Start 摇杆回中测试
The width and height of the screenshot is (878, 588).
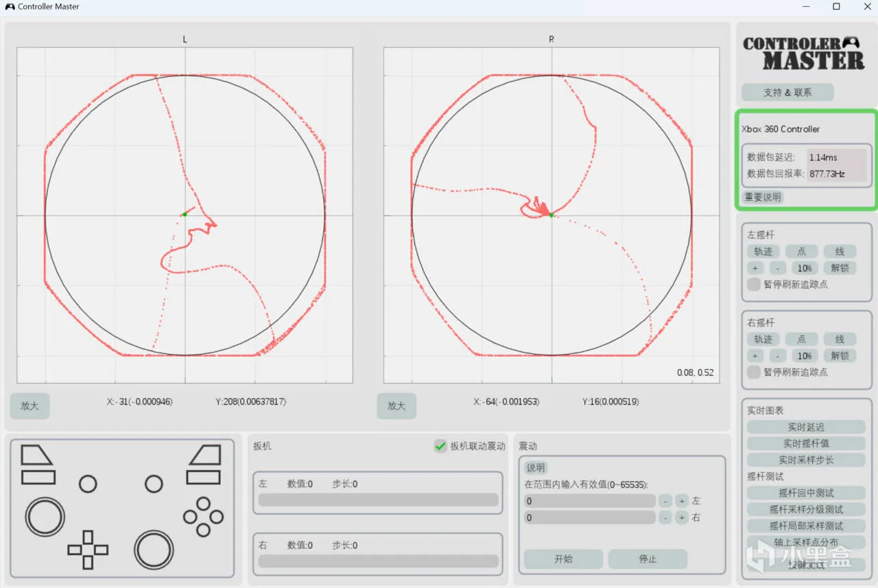click(806, 493)
